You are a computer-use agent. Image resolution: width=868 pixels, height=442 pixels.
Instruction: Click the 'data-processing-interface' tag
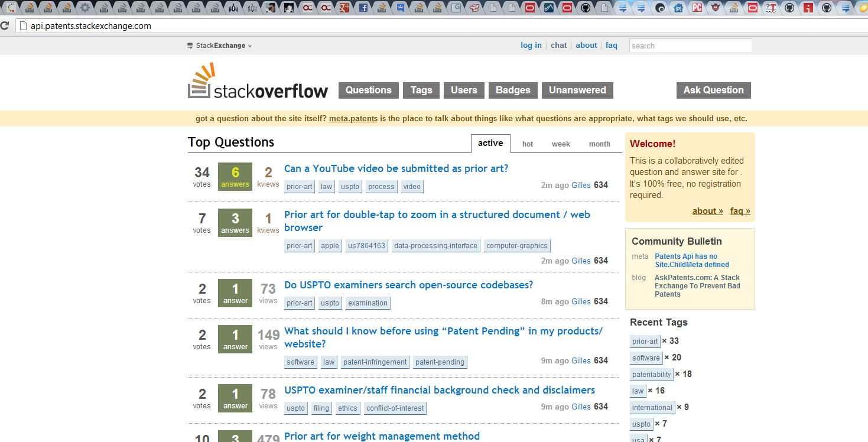tap(435, 246)
